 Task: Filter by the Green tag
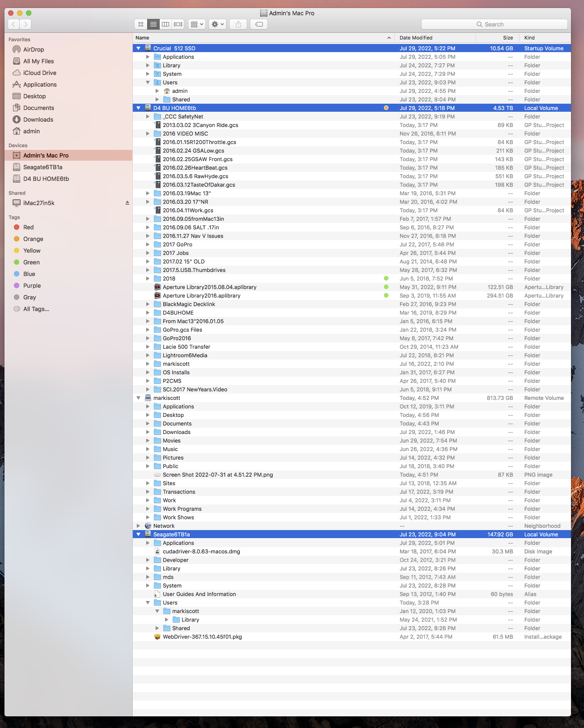(x=31, y=262)
